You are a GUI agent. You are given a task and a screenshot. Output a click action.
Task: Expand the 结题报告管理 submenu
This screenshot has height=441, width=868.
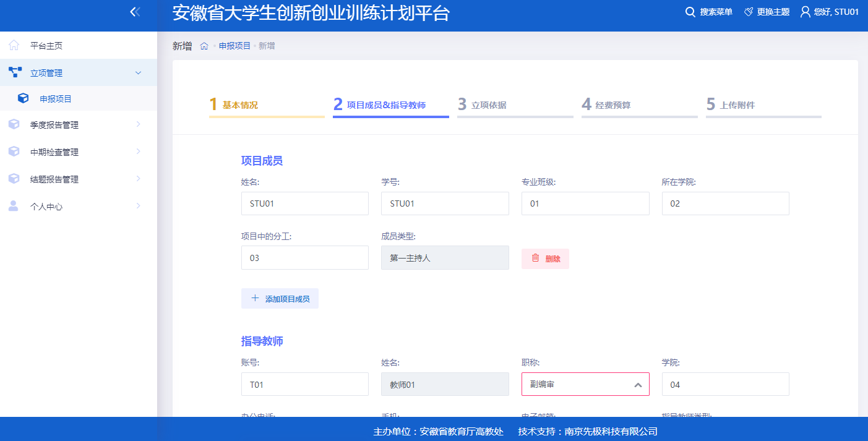tap(138, 179)
